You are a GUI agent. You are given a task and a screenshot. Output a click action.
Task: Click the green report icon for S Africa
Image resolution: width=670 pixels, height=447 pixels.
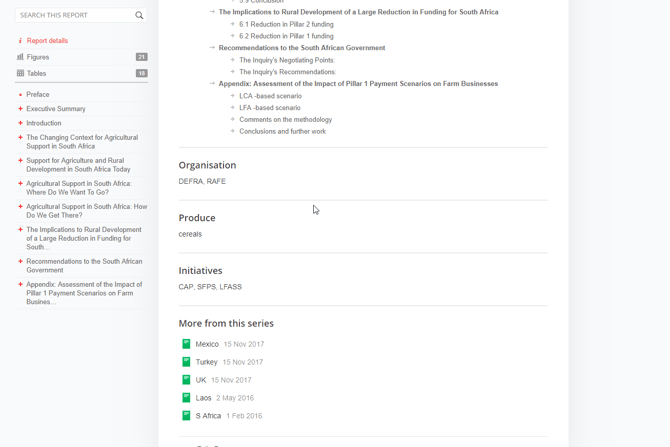(x=186, y=416)
